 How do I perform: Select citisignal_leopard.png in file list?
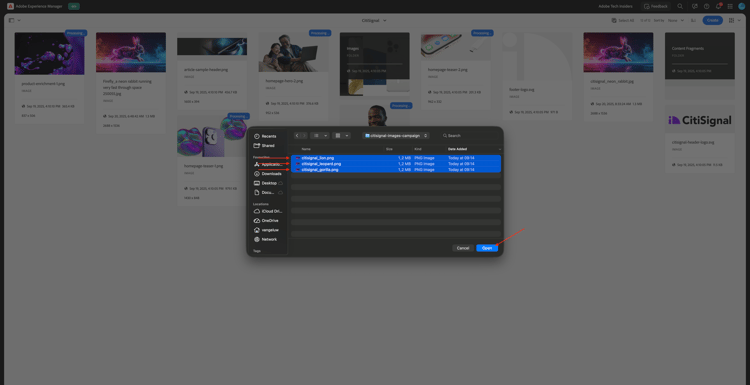click(x=396, y=164)
